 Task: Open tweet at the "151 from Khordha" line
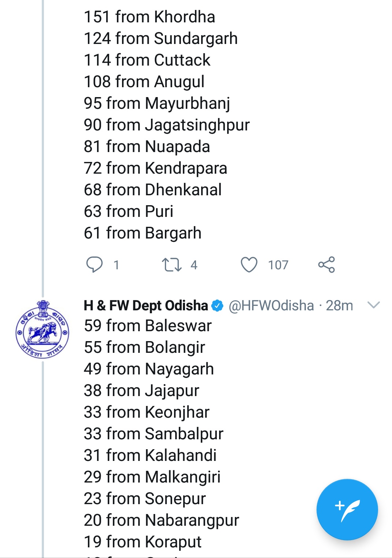tap(149, 17)
